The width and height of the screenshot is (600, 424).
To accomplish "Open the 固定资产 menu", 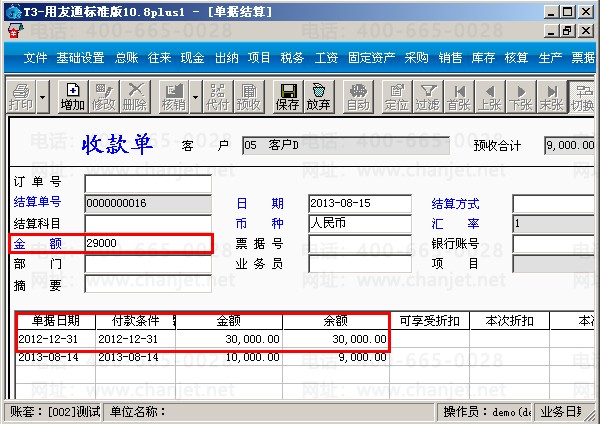I will [372, 58].
